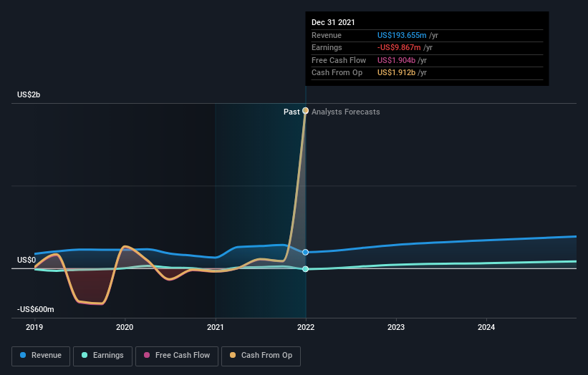Screen dimensions: 588x375
Task: Click the Earnings row label in tooltip
Action: point(327,47)
